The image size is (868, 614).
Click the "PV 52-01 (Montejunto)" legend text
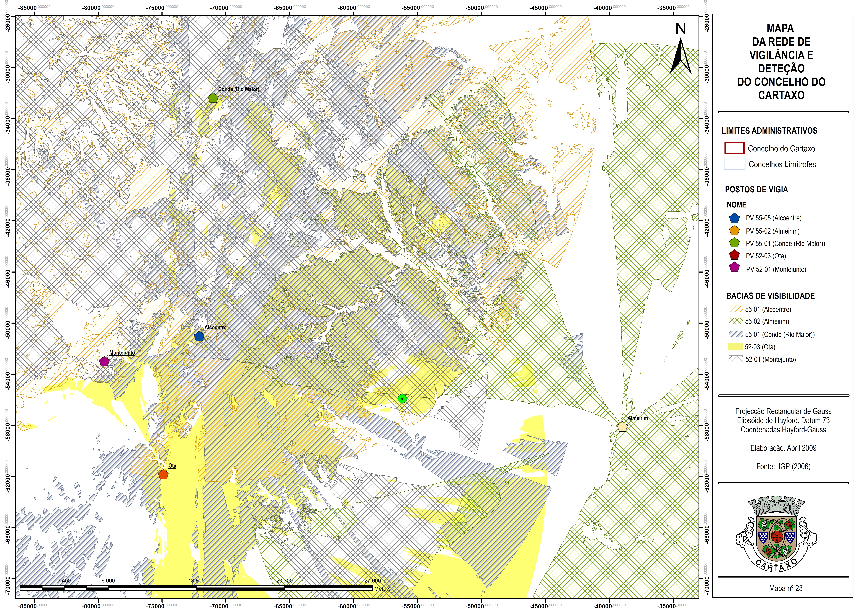776,270
